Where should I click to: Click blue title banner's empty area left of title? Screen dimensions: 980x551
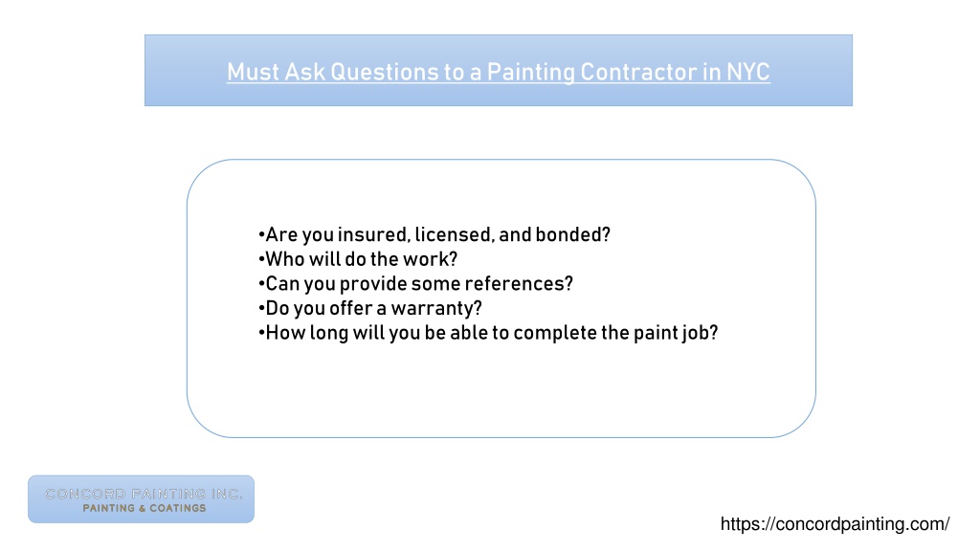pyautogui.click(x=186, y=71)
